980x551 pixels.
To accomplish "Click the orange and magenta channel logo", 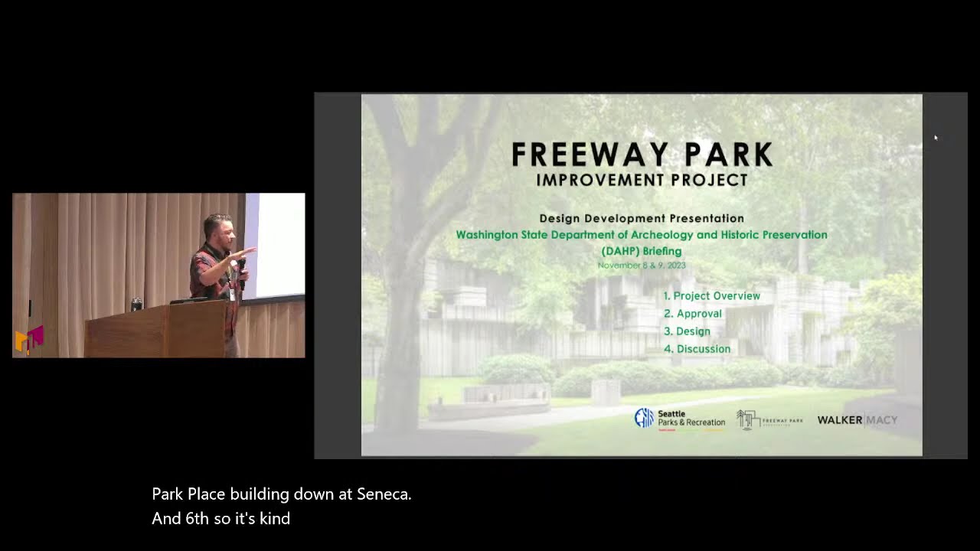I will pyautogui.click(x=29, y=340).
